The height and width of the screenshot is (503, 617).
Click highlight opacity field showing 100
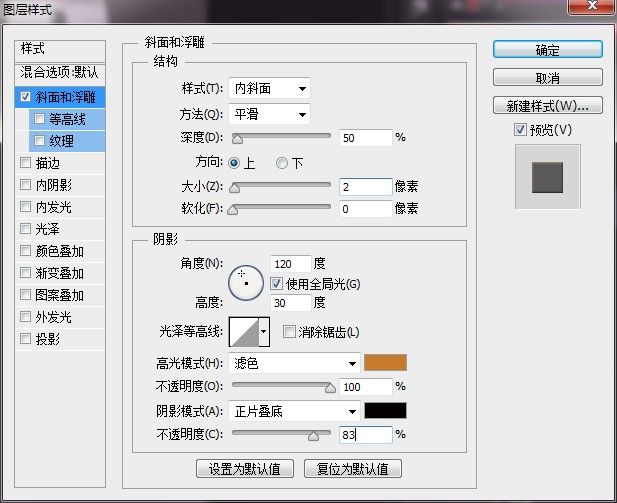click(366, 387)
